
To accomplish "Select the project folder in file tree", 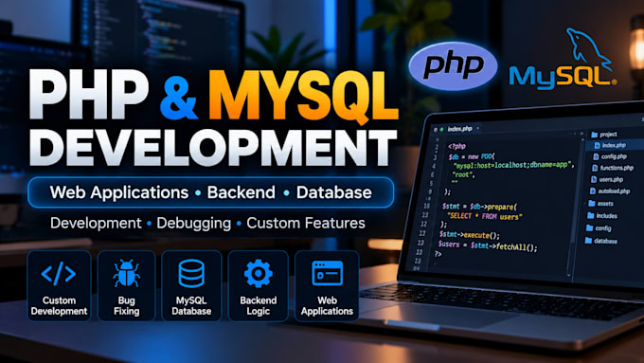I will 604,135.
